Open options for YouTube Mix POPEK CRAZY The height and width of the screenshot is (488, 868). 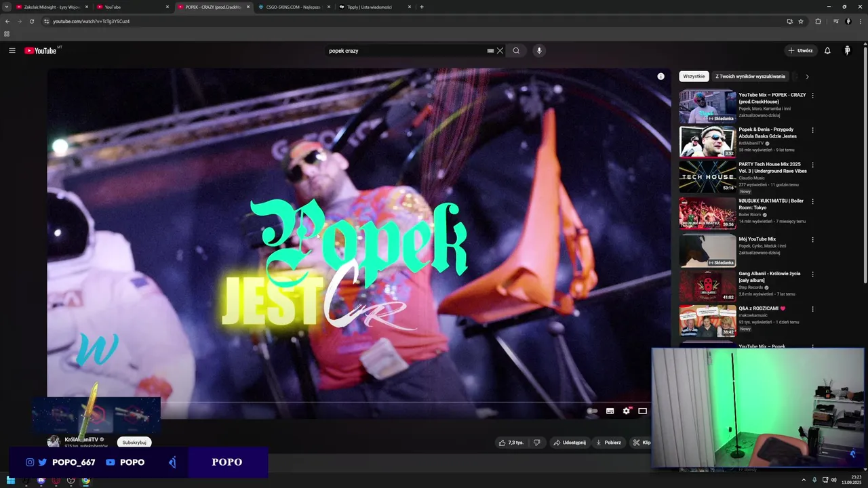(812, 96)
